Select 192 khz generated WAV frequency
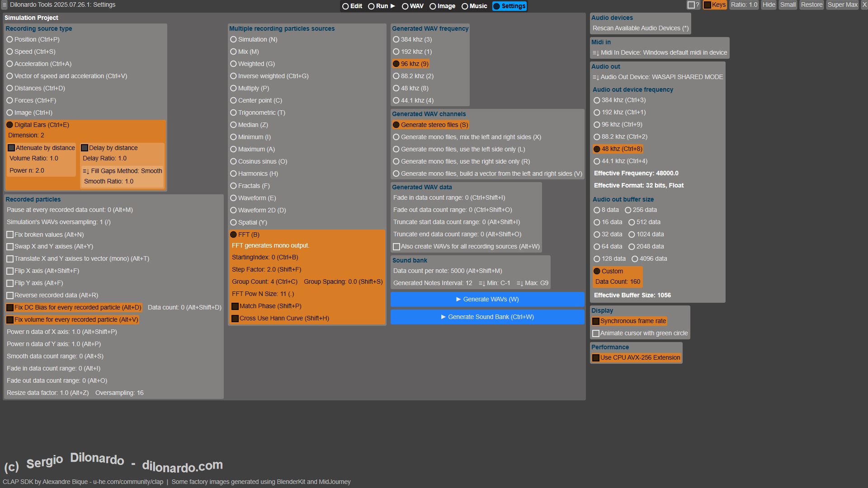Viewport: 868px width, 488px height. [396, 52]
